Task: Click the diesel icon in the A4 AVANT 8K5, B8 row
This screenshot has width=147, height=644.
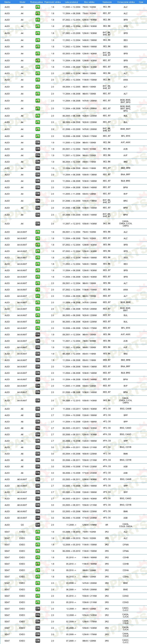Action: coord(38,400)
